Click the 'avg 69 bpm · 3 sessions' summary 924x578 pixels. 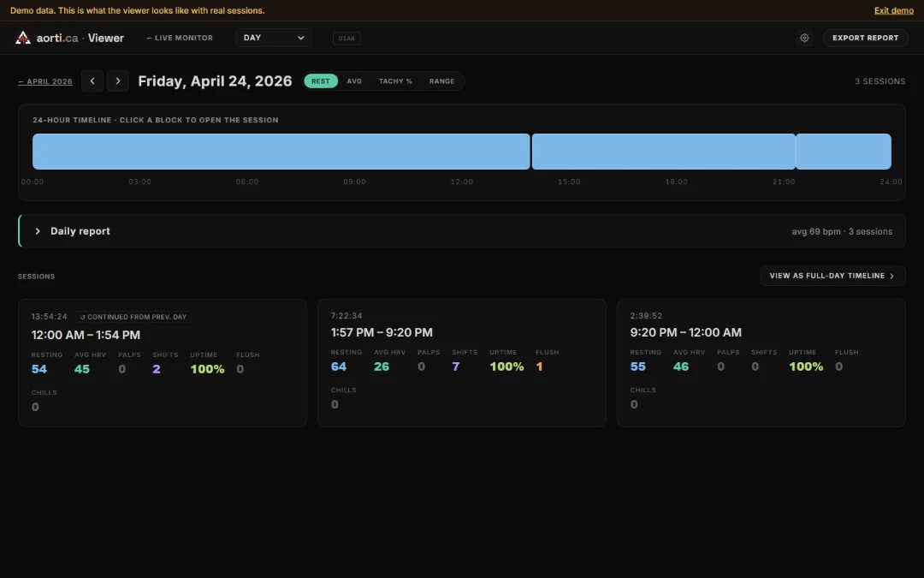pos(842,231)
